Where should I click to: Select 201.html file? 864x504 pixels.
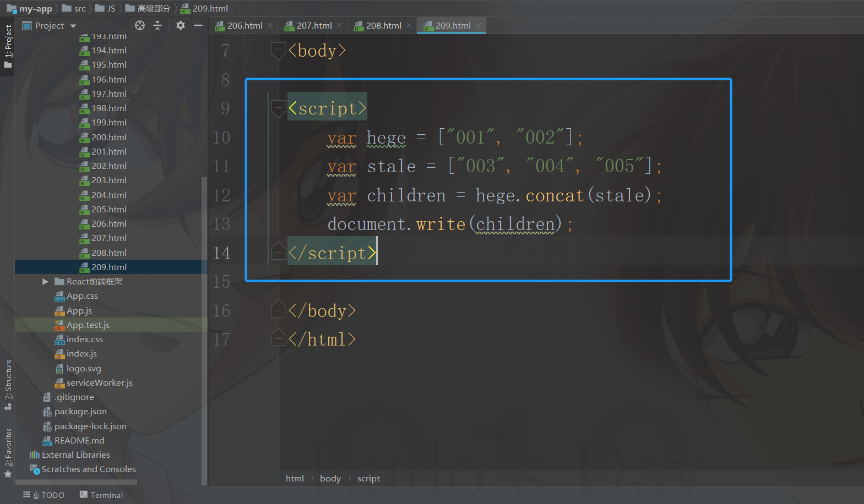point(103,152)
